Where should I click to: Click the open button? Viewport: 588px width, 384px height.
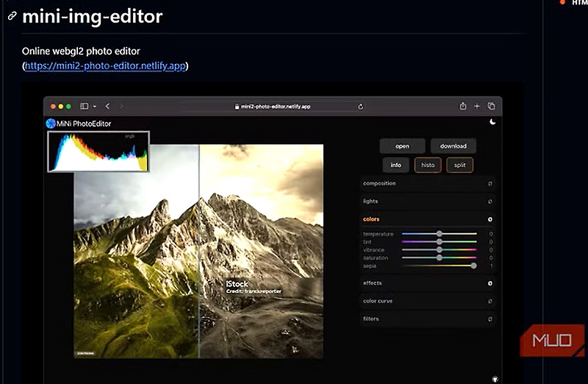[x=402, y=146]
